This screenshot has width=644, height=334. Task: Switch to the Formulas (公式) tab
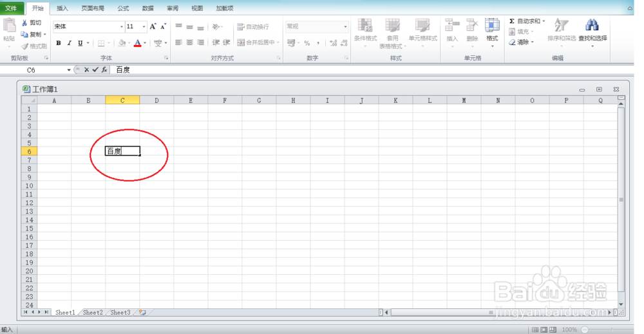pyautogui.click(x=123, y=8)
